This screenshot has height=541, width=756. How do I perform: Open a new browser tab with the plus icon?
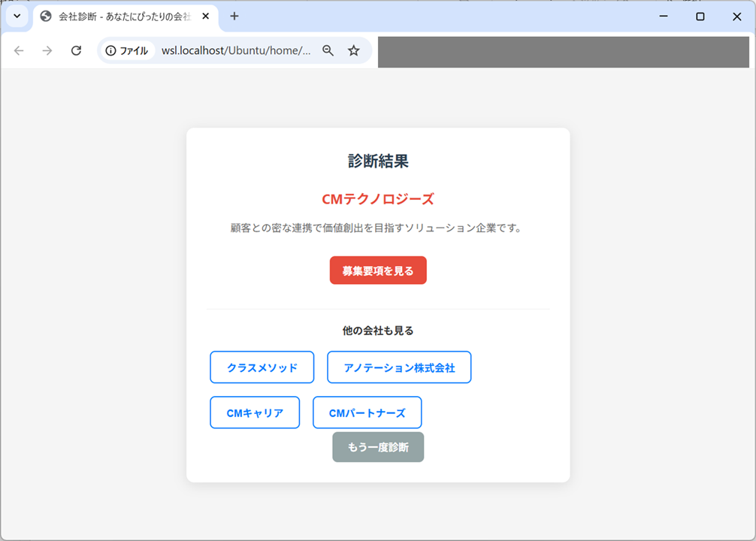236,16
